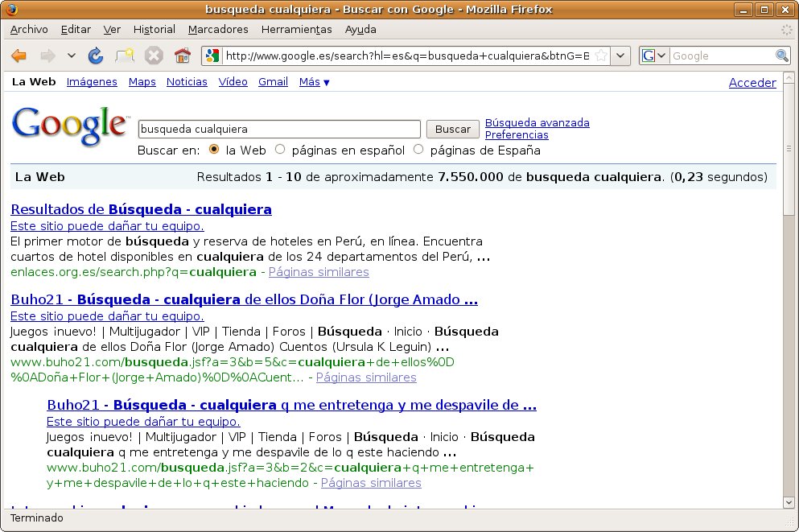
Task: Open Búsqueda avanzada link
Action: click(537, 122)
